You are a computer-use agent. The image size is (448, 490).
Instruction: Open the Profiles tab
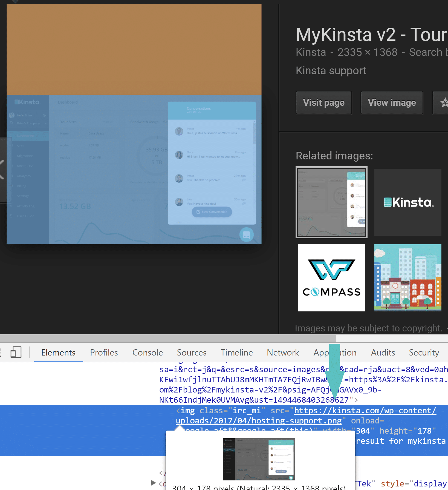pos(104,353)
